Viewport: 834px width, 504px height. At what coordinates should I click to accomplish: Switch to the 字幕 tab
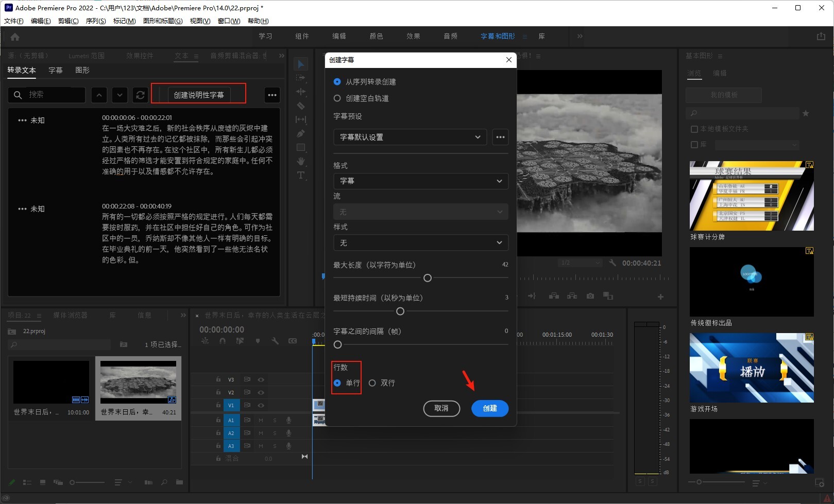[55, 70]
